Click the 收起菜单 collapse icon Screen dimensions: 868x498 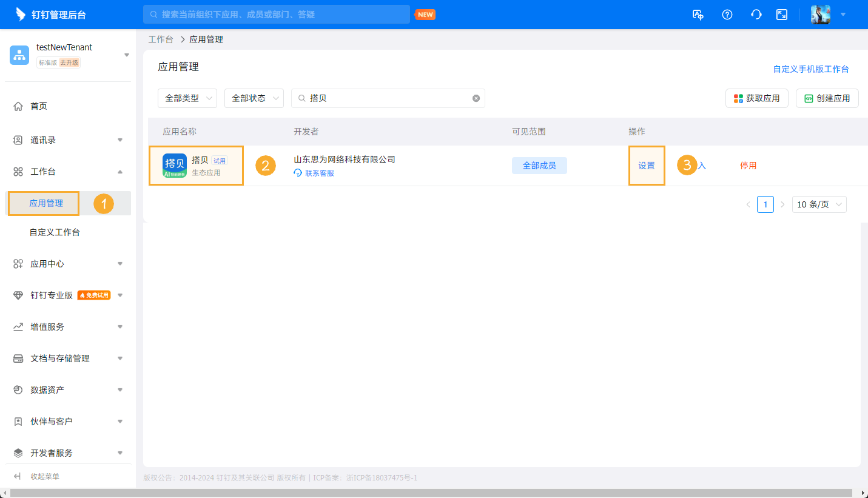(18, 476)
